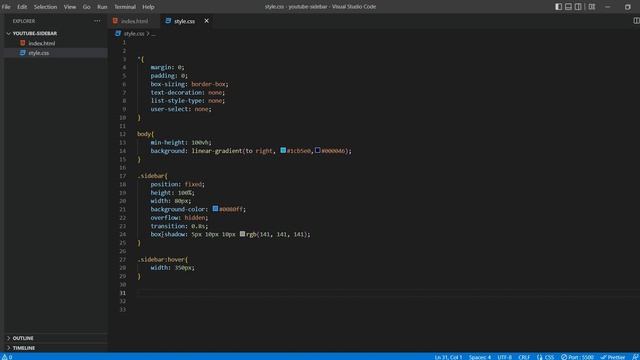640x360 pixels.
Task: Open the Terminal menu
Action: 125,7
